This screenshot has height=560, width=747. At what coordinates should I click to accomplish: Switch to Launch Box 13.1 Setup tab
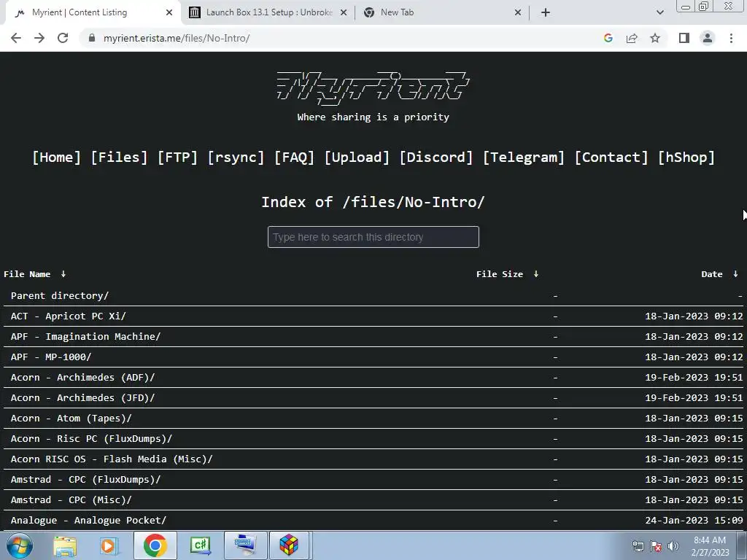pos(268,12)
